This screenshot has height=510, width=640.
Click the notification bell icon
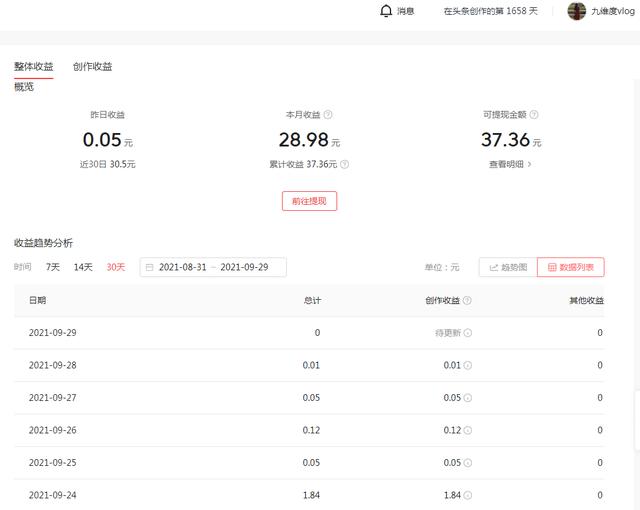(x=386, y=11)
